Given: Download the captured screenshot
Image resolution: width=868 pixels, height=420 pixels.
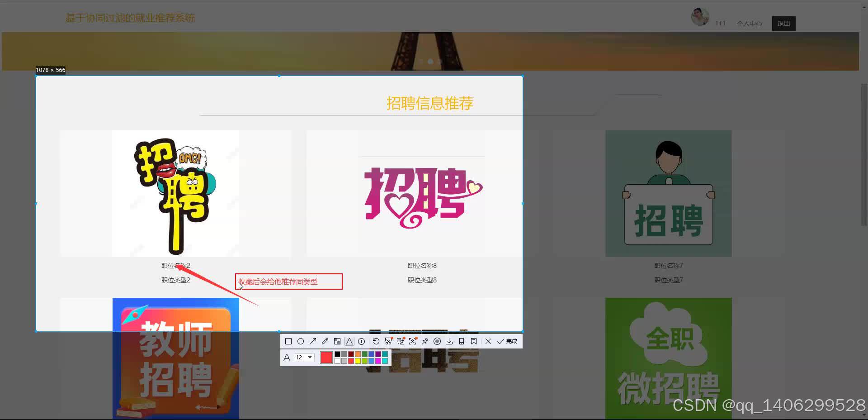Looking at the screenshot, I should coord(449,341).
